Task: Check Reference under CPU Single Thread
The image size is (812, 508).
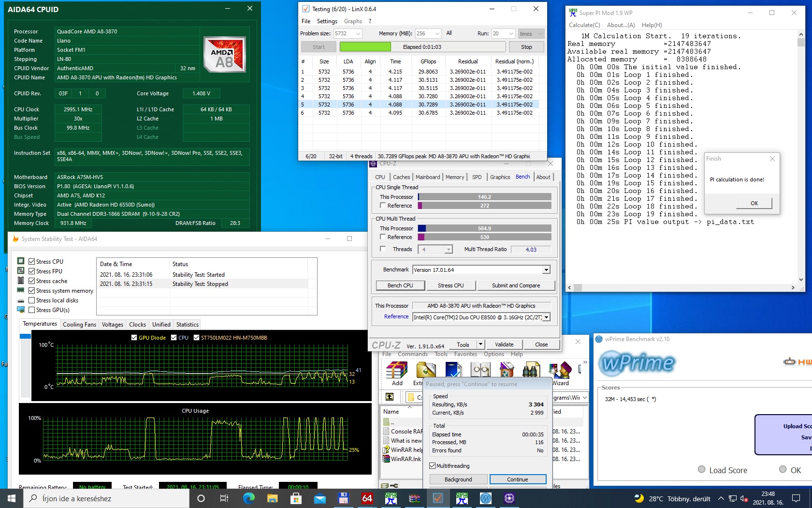Action: [x=383, y=206]
